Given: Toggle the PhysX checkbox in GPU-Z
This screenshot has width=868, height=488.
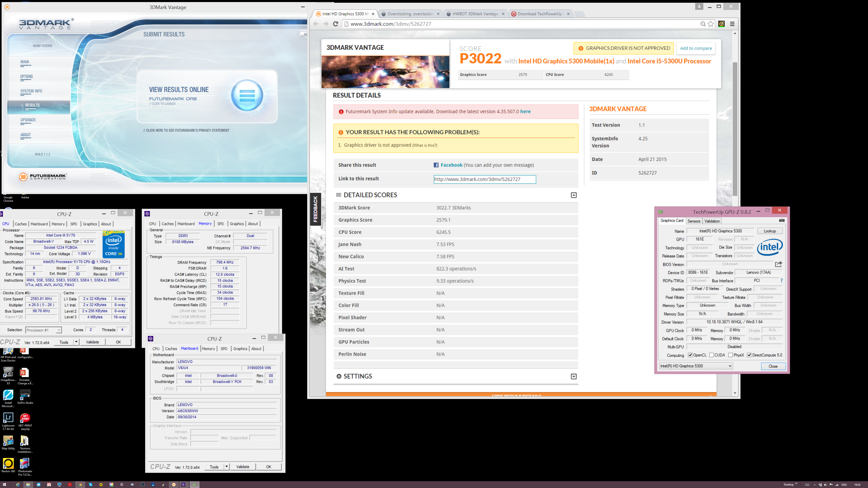Looking at the screenshot, I should coord(731,355).
